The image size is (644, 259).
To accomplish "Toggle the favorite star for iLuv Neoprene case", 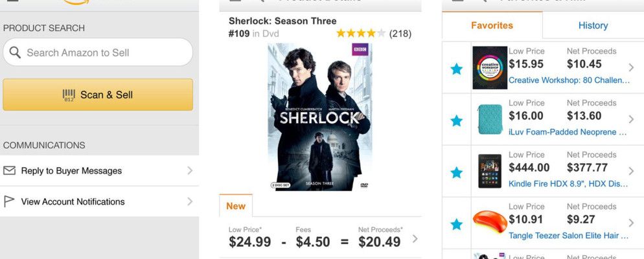I will [457, 120].
